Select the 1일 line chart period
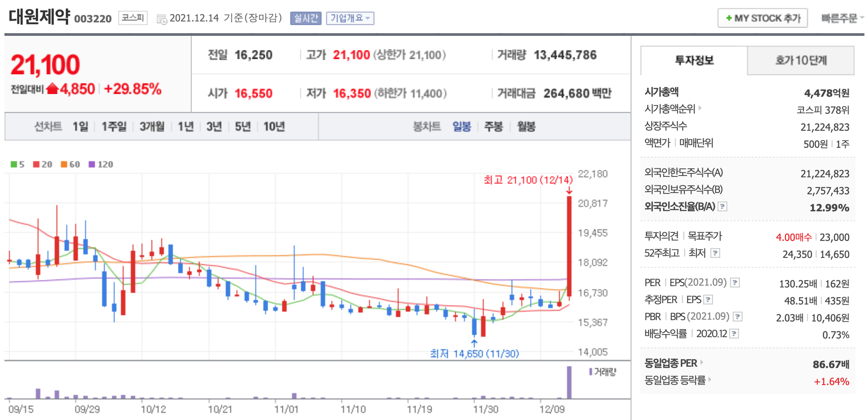Screen dimensions: 868x420 (81, 127)
